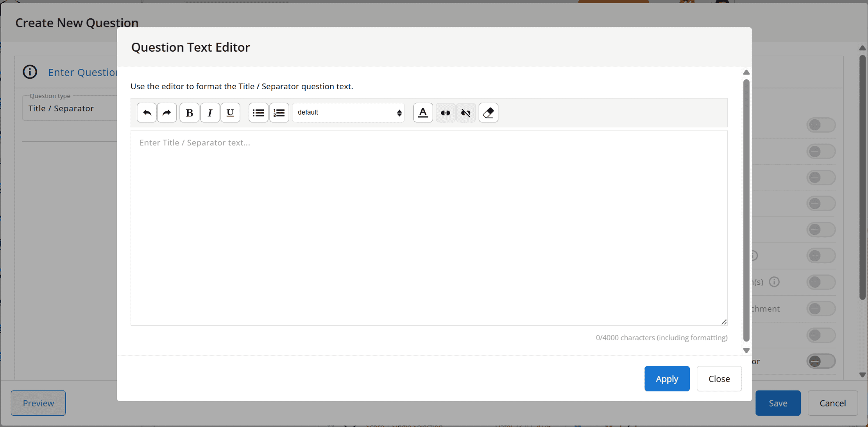868x427 pixels.
Task: Click the info icon next to '(s)' label
Action: 774,282
